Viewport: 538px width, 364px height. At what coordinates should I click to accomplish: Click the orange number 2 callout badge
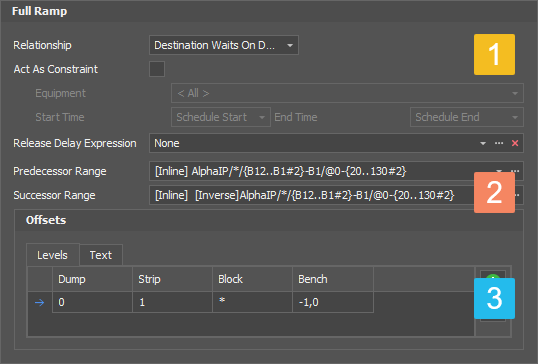point(494,192)
